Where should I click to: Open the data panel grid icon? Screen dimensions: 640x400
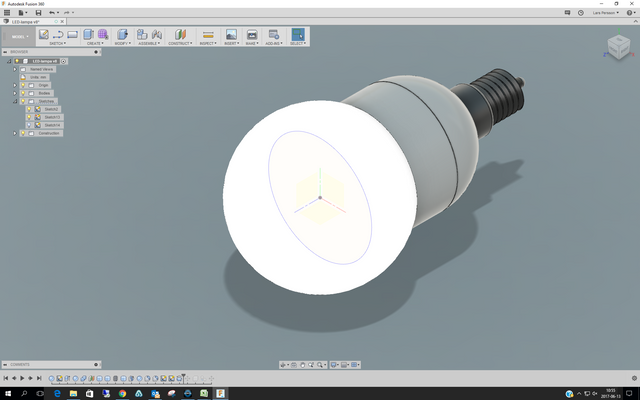tap(7, 13)
